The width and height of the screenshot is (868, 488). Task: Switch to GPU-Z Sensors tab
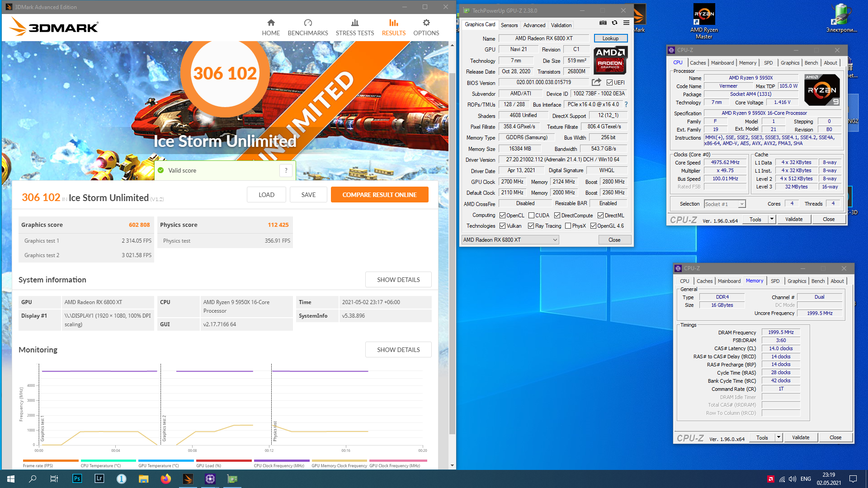[x=509, y=25]
